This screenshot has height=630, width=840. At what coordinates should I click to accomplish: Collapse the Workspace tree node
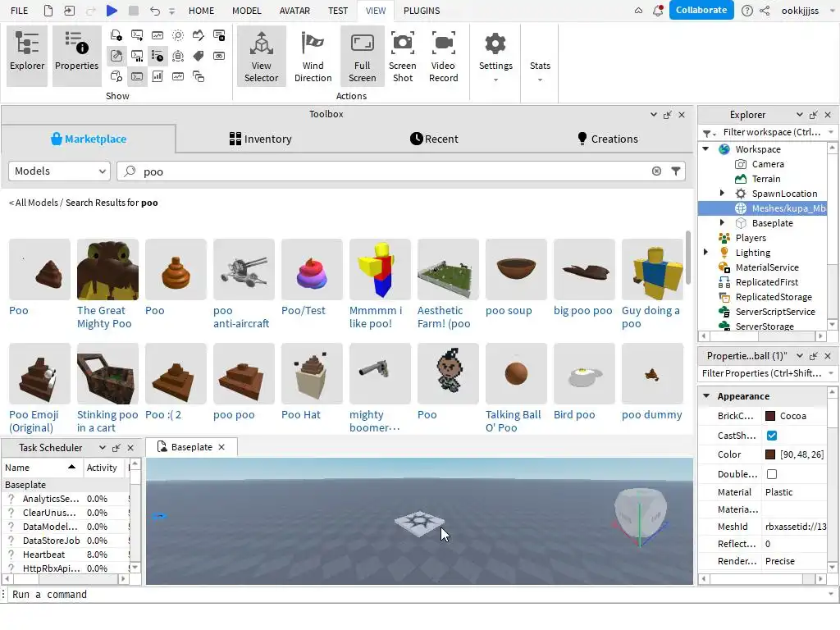tap(705, 149)
